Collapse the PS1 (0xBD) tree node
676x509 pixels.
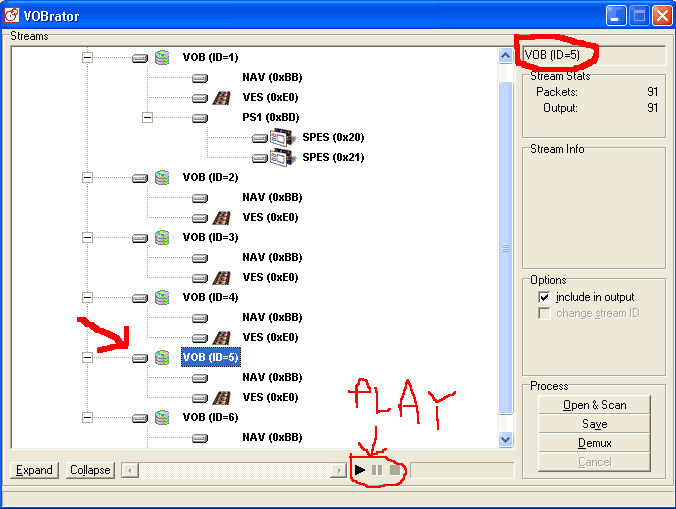[147, 117]
